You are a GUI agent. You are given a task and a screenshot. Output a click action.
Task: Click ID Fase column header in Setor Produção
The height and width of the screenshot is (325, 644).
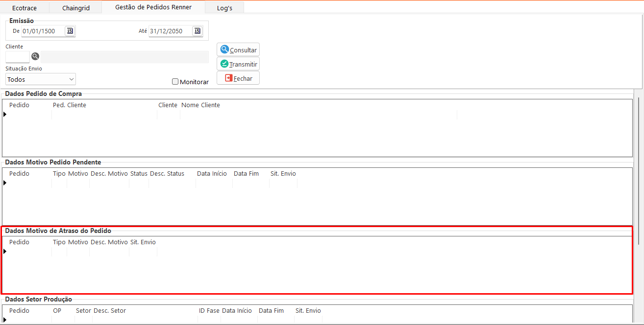[x=209, y=311]
